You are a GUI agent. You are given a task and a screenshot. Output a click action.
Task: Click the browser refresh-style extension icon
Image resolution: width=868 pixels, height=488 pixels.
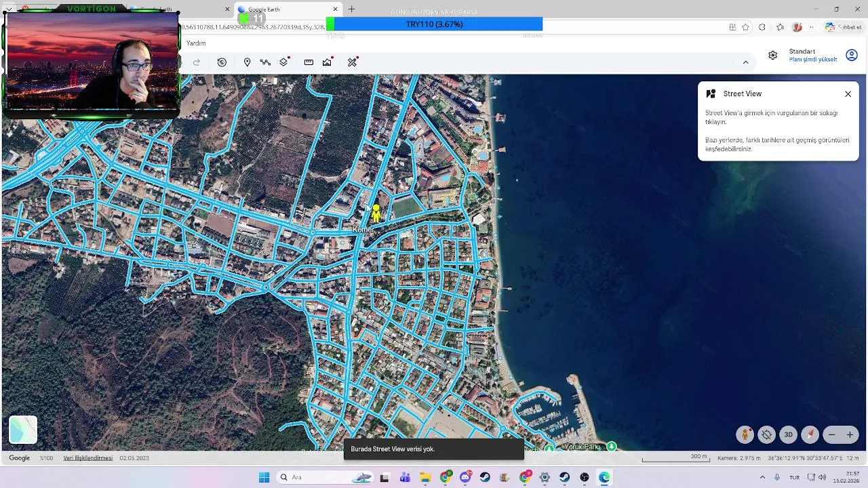(762, 27)
